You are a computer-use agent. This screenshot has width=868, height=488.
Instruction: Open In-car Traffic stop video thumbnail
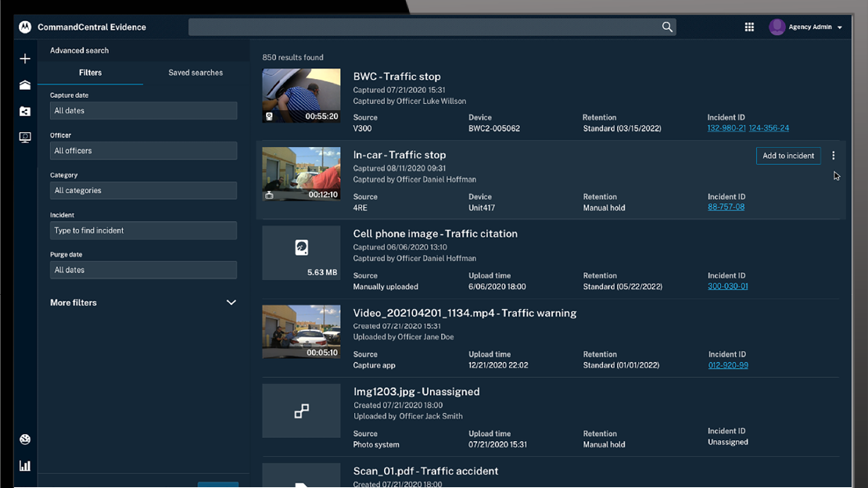[x=301, y=174]
